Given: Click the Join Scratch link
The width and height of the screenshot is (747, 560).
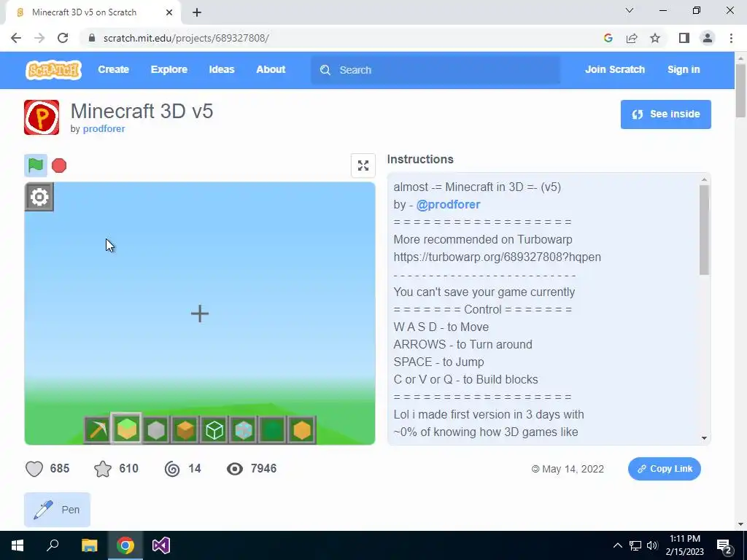Looking at the screenshot, I should (614, 69).
